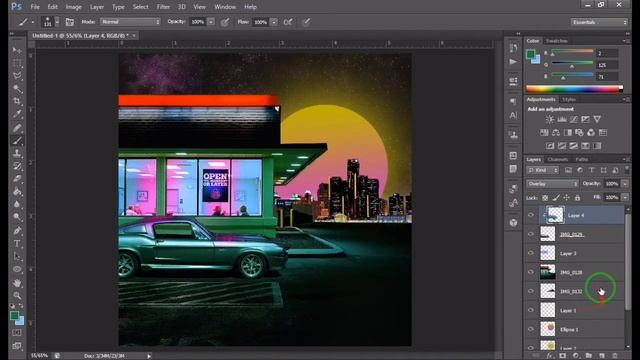
Task: Create a new layer from Layers footer
Action: [602, 356]
